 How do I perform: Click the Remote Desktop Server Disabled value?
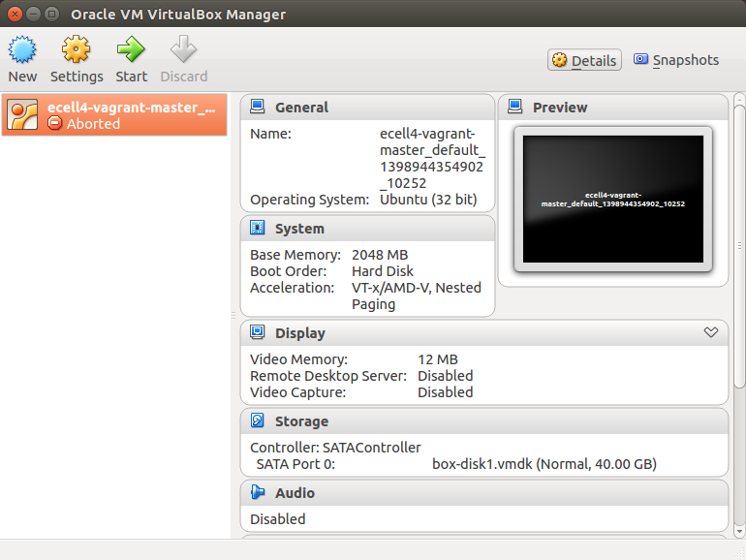[446, 376]
